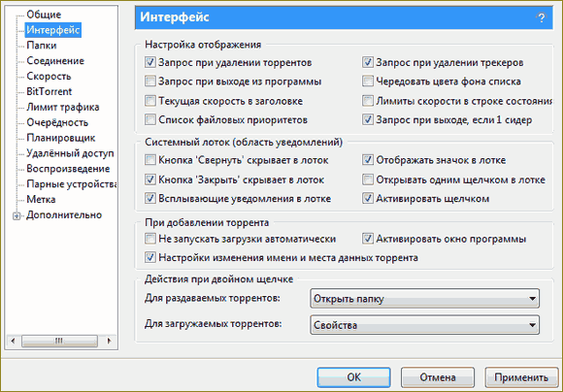Toggle Всплывающие уведомления в лотке checkbox
Image resolution: width=563 pixels, height=392 pixels.
[x=150, y=198]
